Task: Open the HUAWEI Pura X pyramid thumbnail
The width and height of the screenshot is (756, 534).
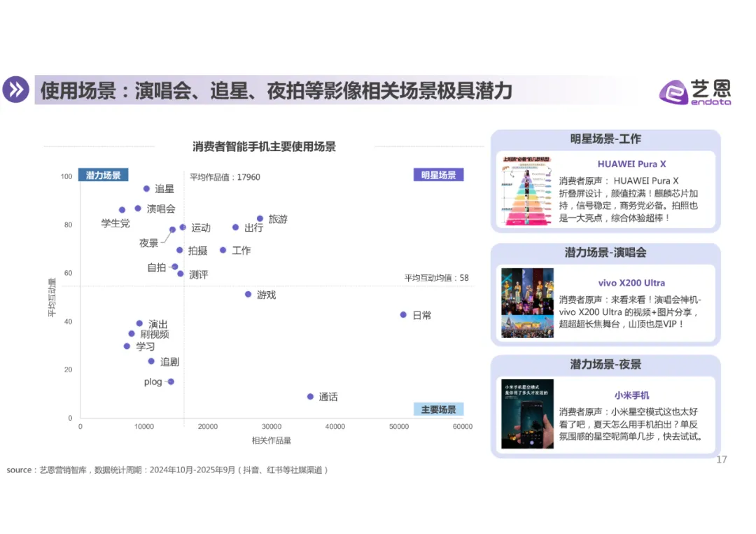Action: [x=527, y=190]
